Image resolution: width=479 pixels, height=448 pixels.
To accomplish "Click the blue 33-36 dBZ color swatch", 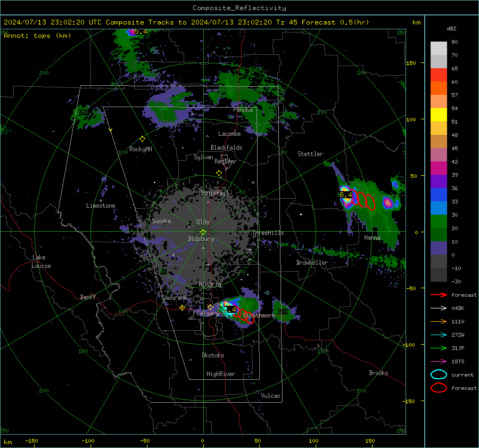I will click(x=439, y=195).
